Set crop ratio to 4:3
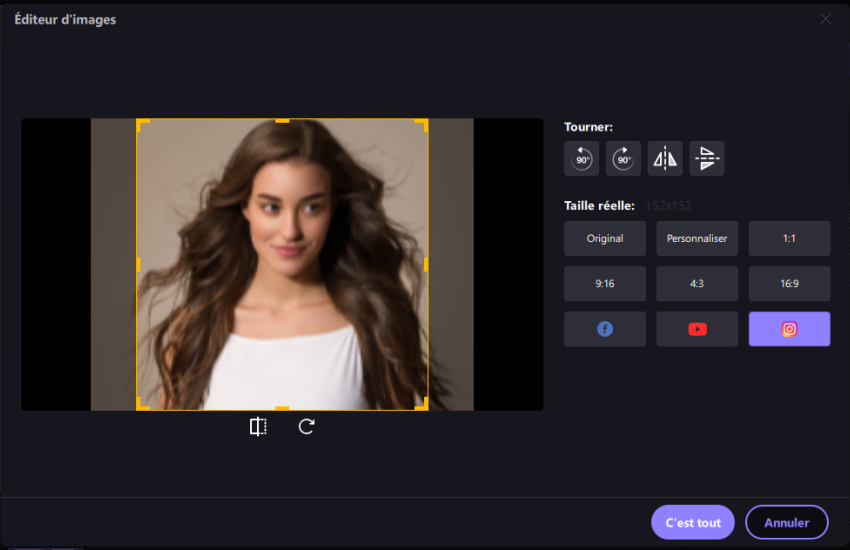 point(697,284)
